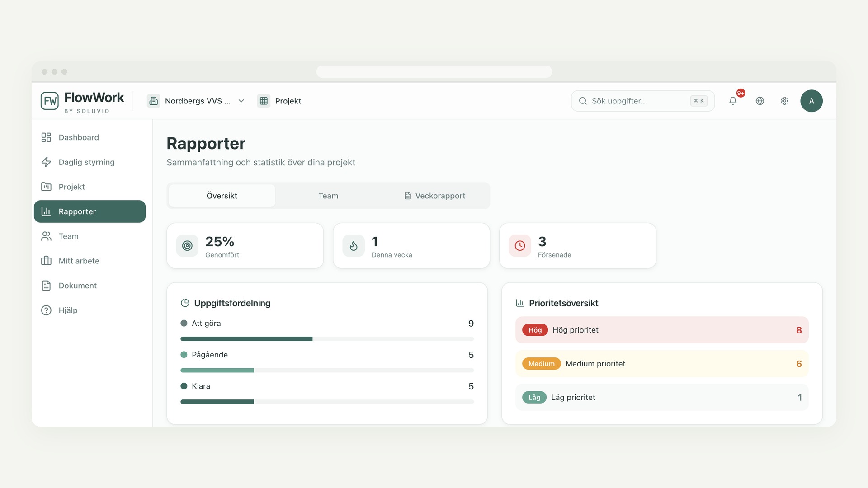Click the Försenade clock icon
The width and height of the screenshot is (868, 488).
click(520, 246)
